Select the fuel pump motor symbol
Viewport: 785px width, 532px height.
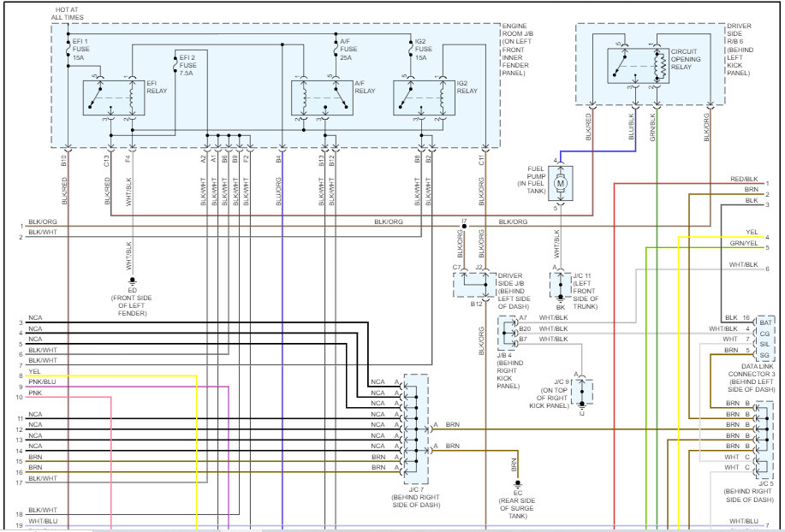[562, 183]
